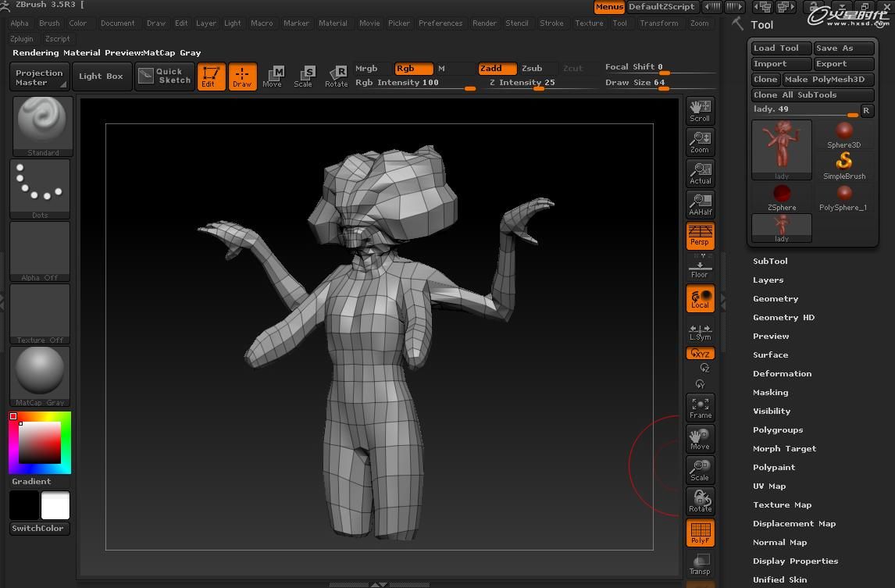Select the PolyF polyframe display icon
The width and height of the screenshot is (895, 588).
[700, 533]
